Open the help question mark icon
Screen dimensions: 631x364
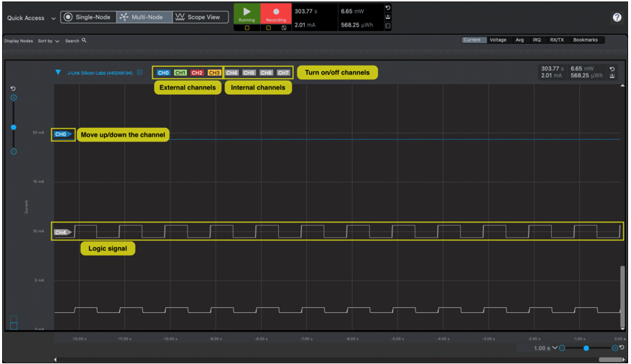pyautogui.click(x=617, y=17)
